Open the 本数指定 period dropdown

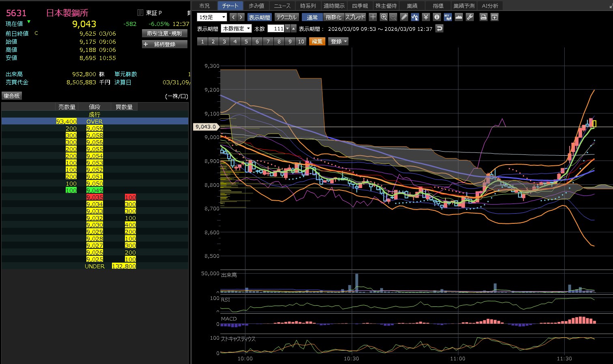coord(237,29)
